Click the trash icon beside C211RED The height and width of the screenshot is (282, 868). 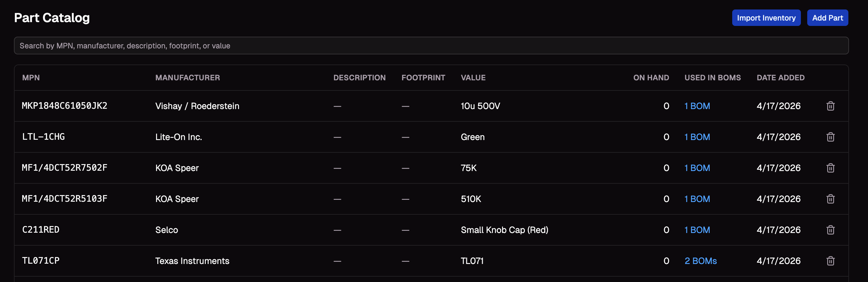(x=830, y=230)
